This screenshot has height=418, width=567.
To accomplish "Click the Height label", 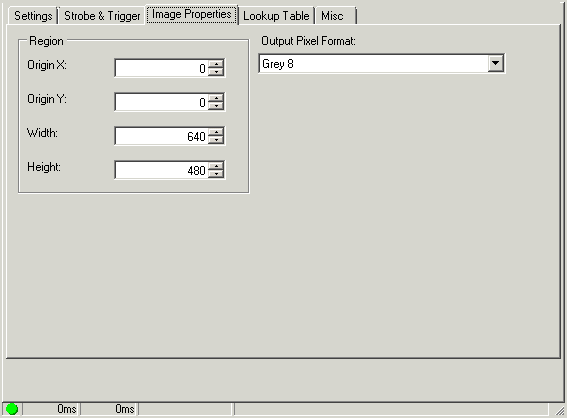I will coord(44,167).
